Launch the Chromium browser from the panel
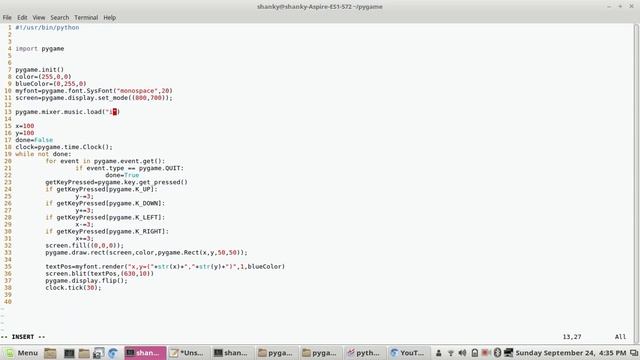The height and width of the screenshot is (360, 640). click(x=113, y=353)
